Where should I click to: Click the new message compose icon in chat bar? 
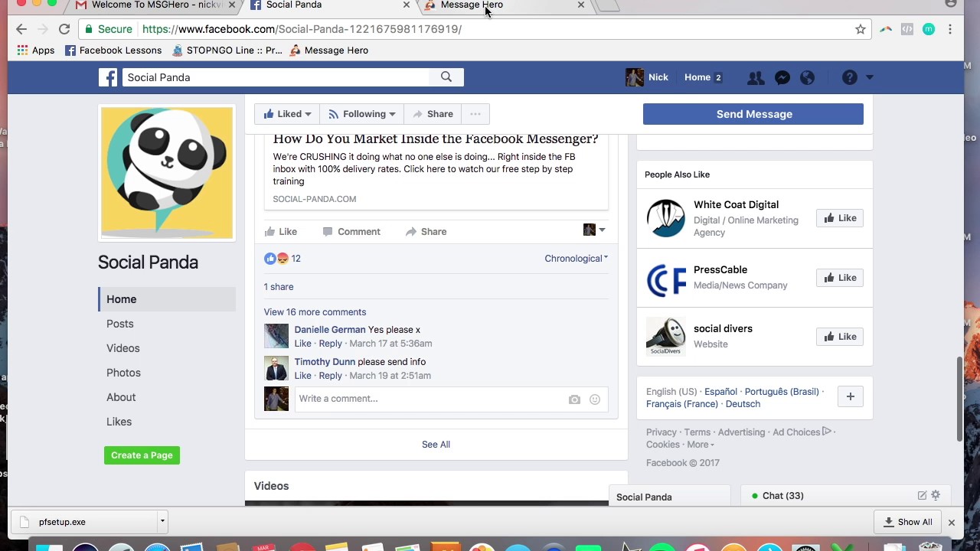(922, 495)
